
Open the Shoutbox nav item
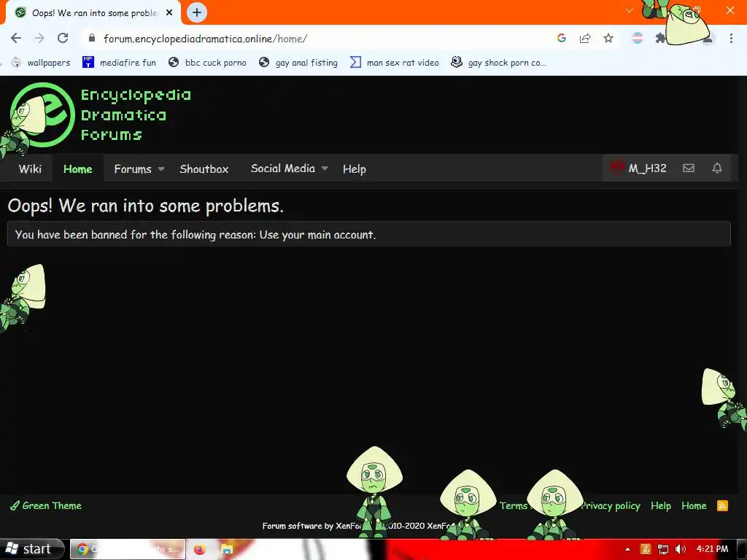[x=204, y=168]
